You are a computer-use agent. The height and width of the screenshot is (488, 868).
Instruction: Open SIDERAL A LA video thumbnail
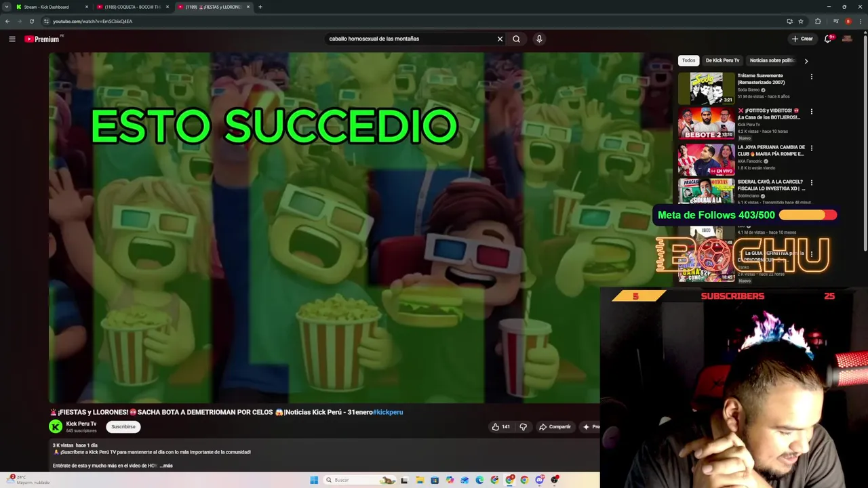pos(706,191)
